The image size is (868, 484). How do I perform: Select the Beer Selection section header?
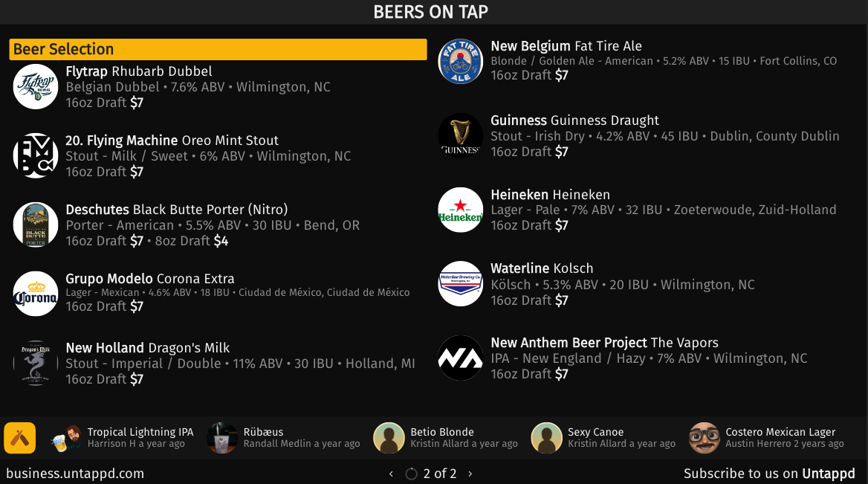coord(218,49)
